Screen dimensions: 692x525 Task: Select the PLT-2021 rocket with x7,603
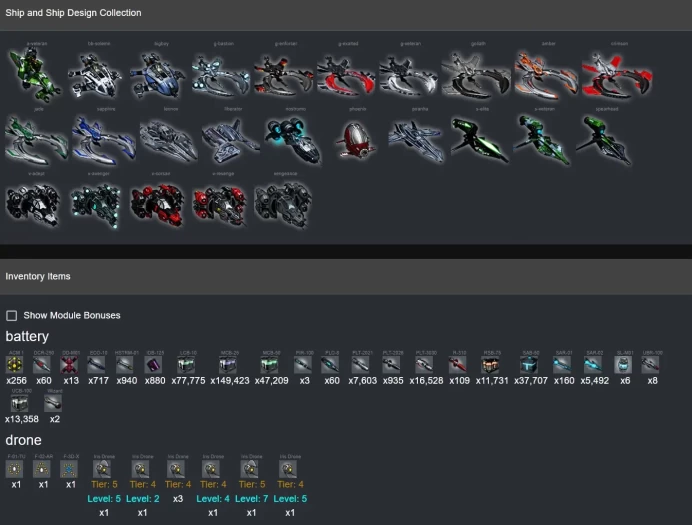pyautogui.click(x=361, y=365)
